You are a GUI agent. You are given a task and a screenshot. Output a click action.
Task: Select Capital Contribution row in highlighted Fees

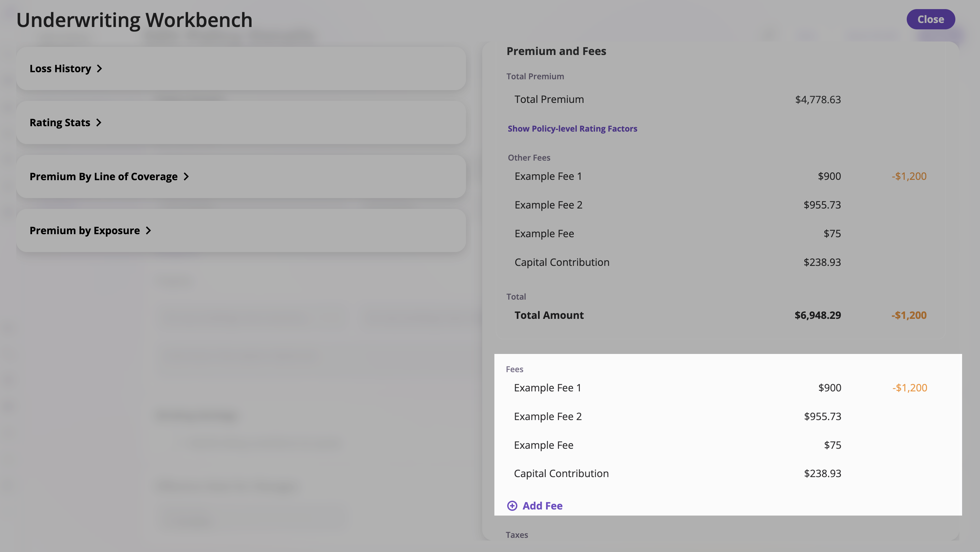tap(561, 473)
